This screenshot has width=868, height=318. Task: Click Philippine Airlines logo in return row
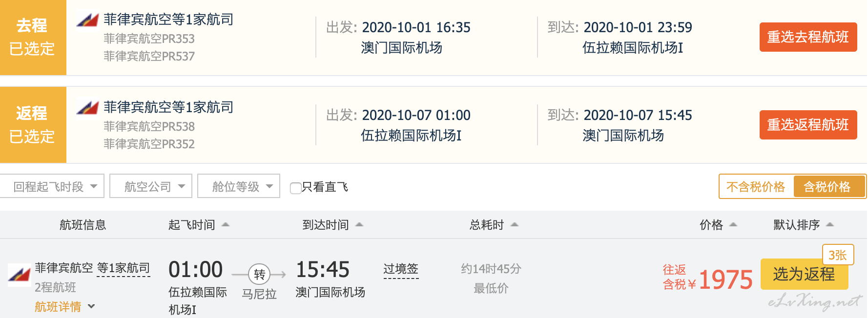[87, 108]
